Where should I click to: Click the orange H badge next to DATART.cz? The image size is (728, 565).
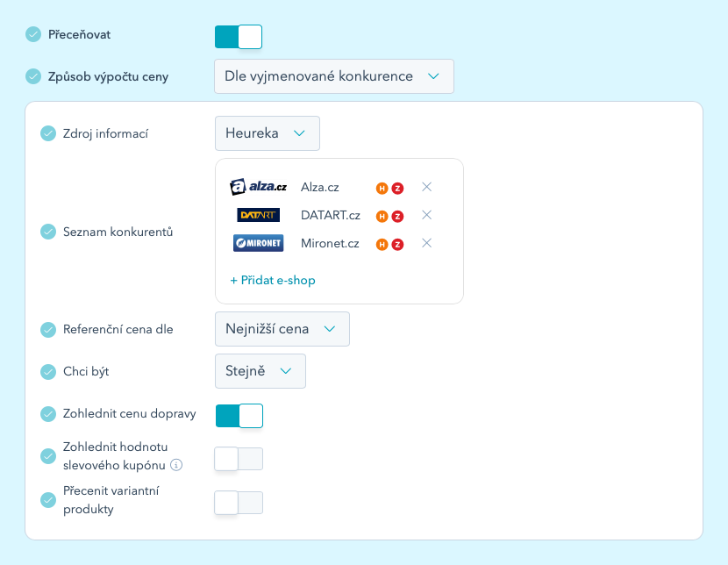382,217
